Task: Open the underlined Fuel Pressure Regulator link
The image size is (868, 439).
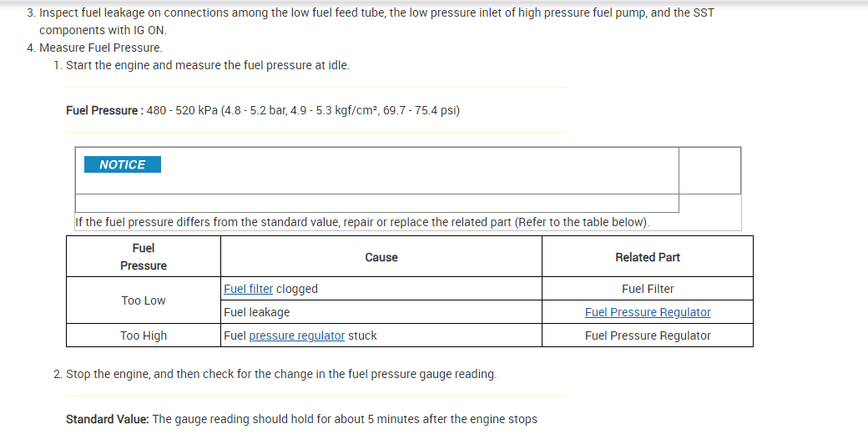Action: [x=648, y=312]
